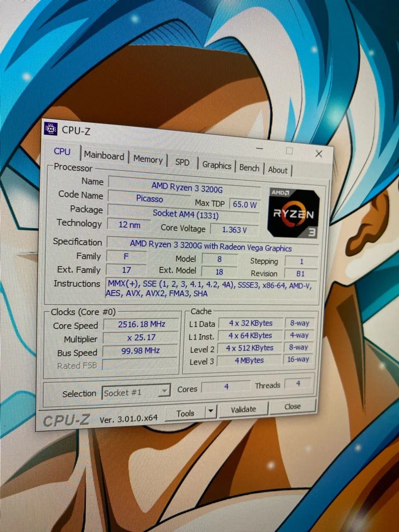The height and width of the screenshot is (532, 399).
Task: Select the CPU tab
Action: (x=62, y=151)
